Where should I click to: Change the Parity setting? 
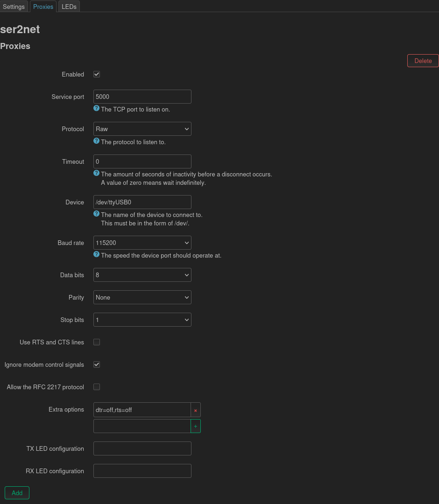point(142,297)
